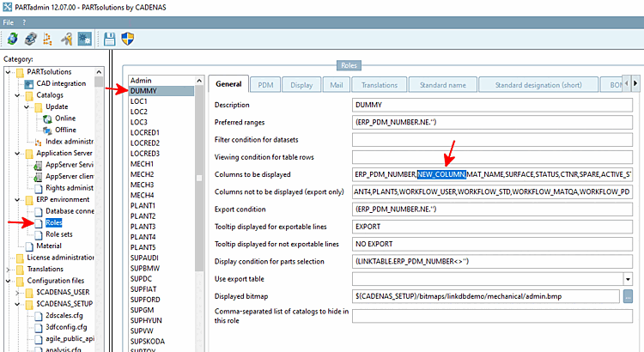
Task: Click the Tooltip for exportable lines field
Action: click(492, 227)
